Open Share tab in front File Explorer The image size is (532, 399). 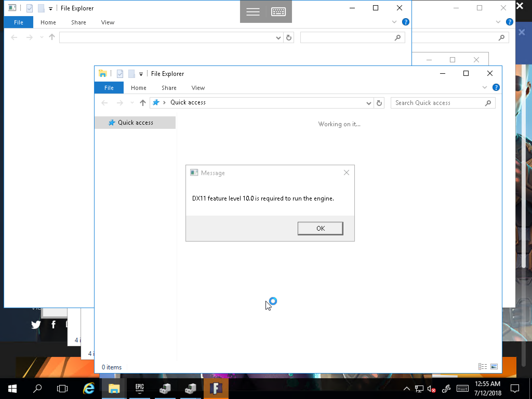(169, 88)
